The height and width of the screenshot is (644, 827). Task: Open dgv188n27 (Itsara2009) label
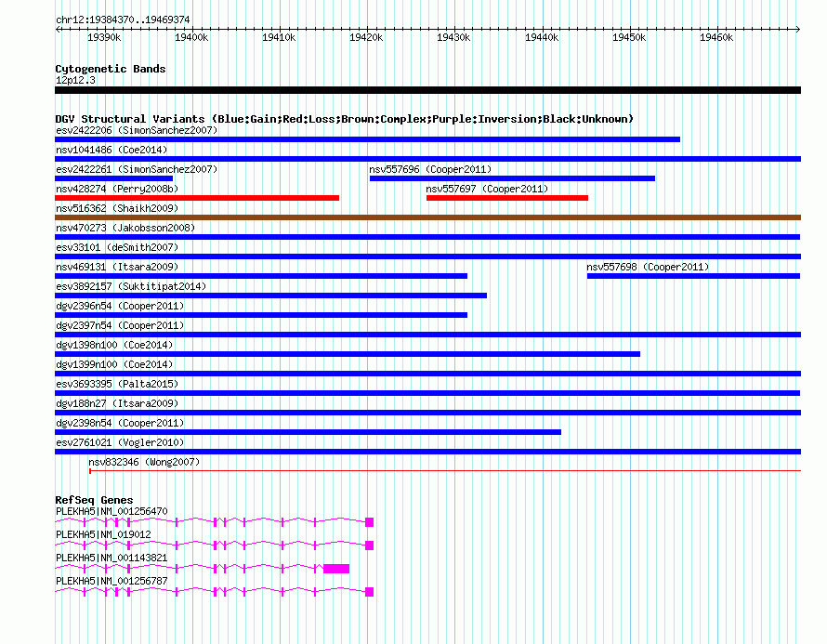click(x=117, y=403)
